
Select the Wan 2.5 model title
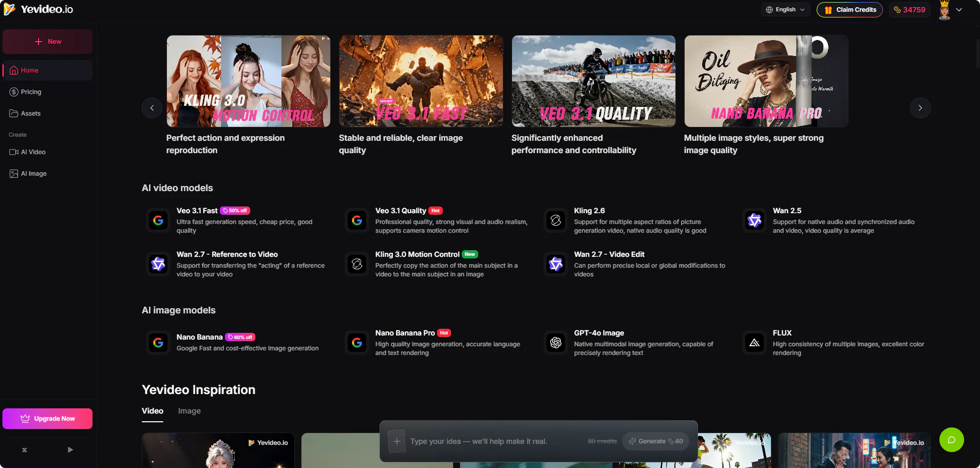tap(787, 211)
